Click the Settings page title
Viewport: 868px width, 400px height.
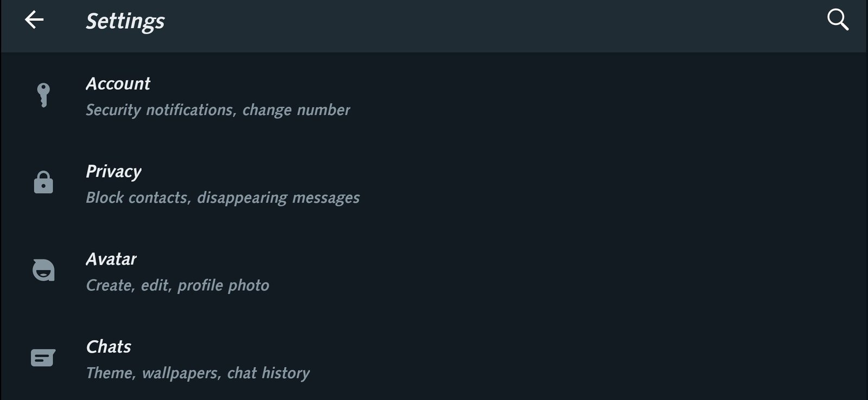point(125,21)
